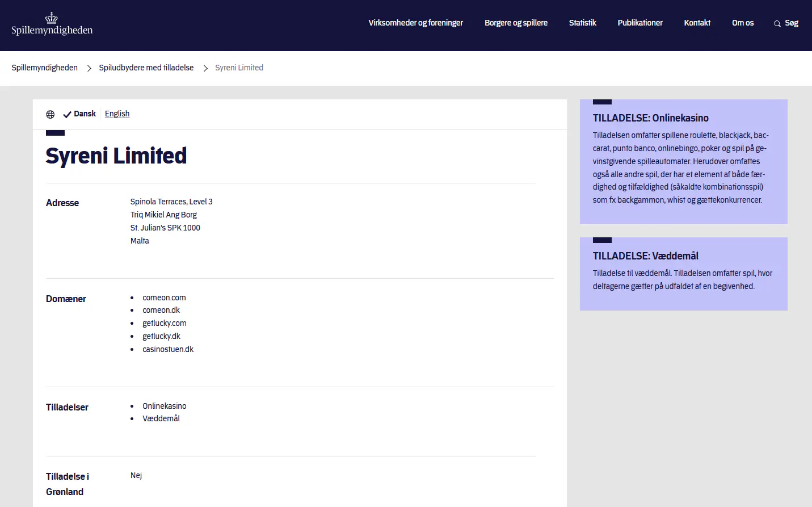Click the Malta country line

[x=140, y=241]
